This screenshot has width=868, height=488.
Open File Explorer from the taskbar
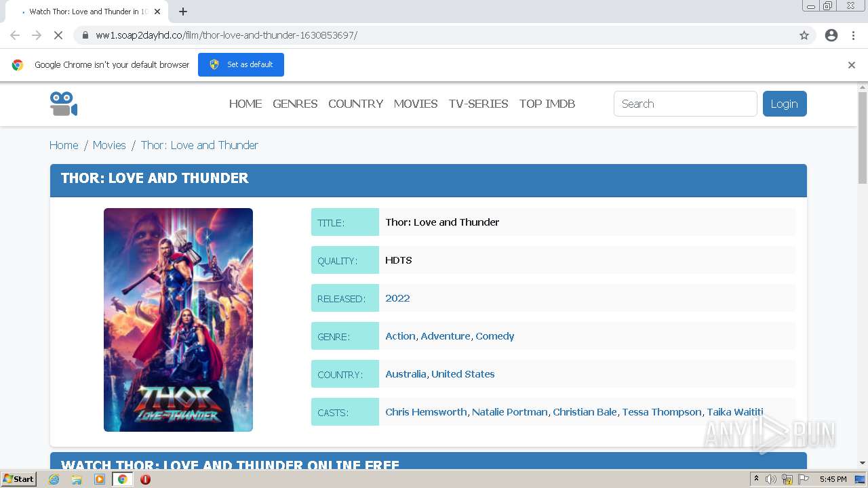point(77,479)
